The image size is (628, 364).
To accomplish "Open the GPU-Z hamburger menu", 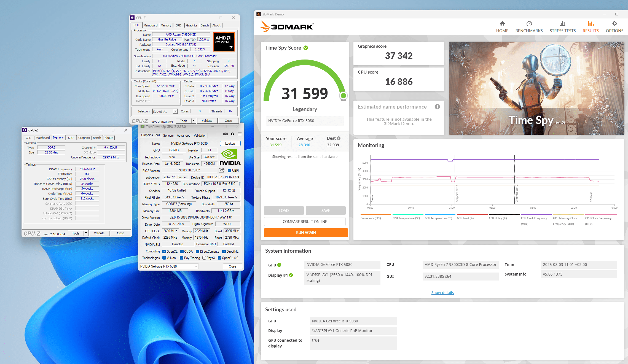I will (x=240, y=134).
